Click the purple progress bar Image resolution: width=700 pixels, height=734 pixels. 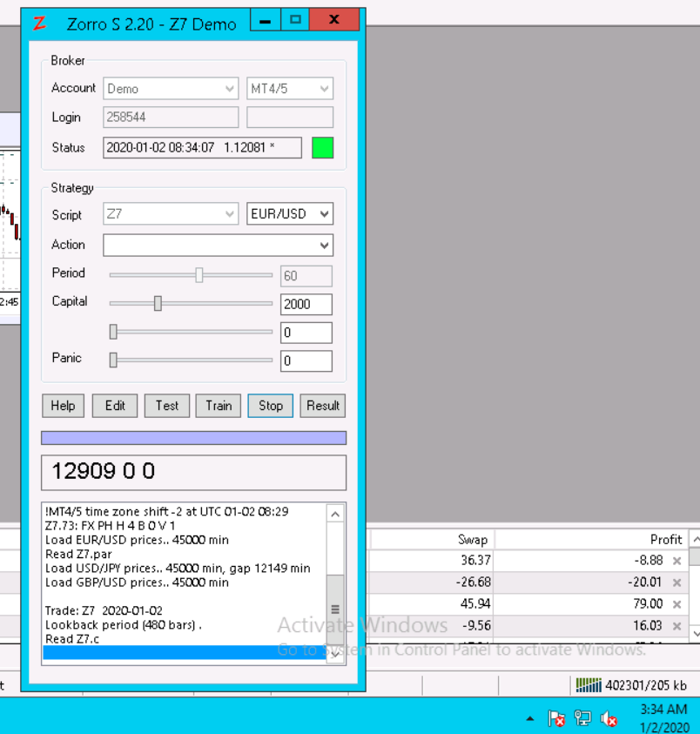pyautogui.click(x=194, y=438)
